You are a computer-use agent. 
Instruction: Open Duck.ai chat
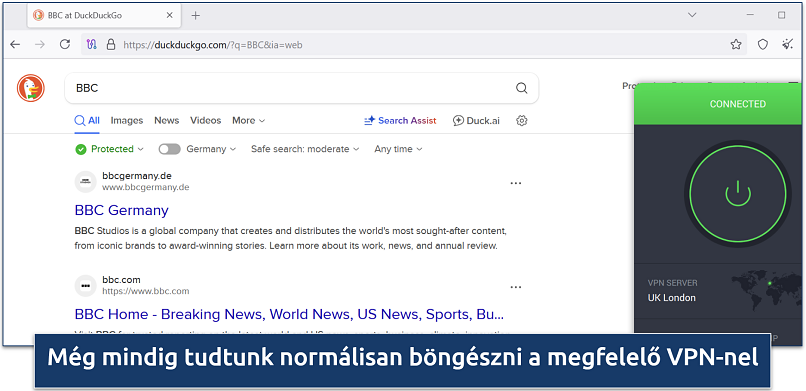click(476, 121)
